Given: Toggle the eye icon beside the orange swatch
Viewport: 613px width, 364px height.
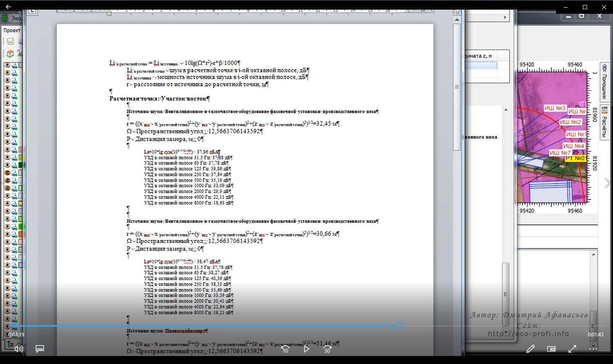Looking at the screenshot, I should tap(7, 150).
